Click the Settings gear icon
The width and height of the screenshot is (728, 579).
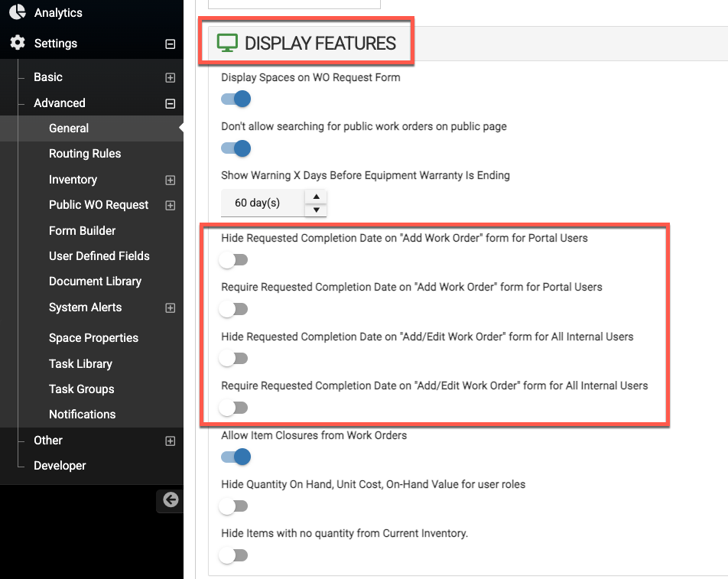click(17, 43)
